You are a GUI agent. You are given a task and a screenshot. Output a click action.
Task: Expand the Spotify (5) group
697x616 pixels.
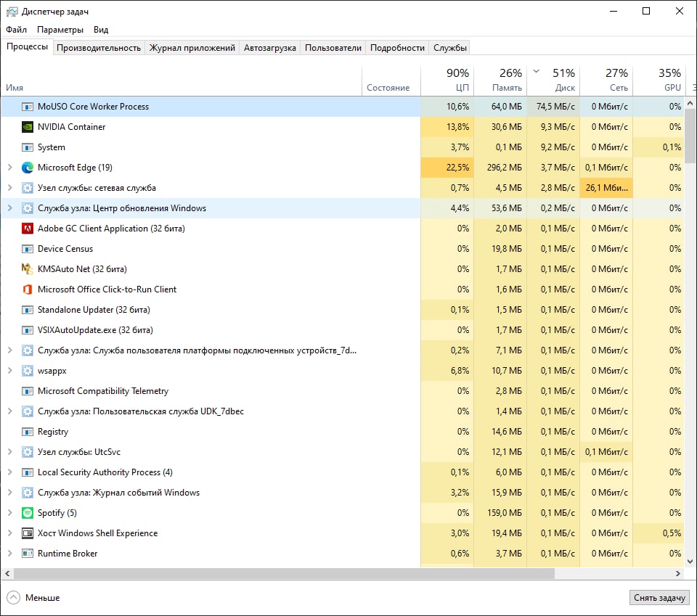(x=9, y=513)
